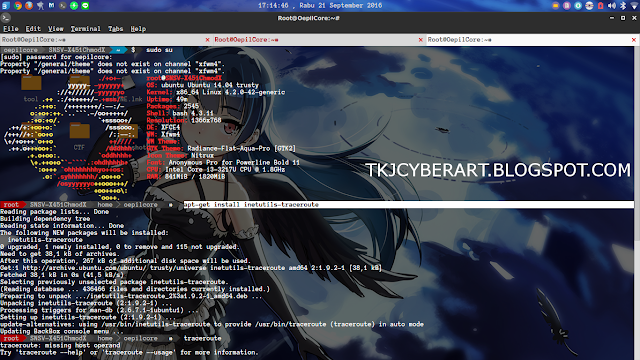Open the Terminal menu
Image resolution: width=640 pixels, height=360 pixels.
point(85,29)
